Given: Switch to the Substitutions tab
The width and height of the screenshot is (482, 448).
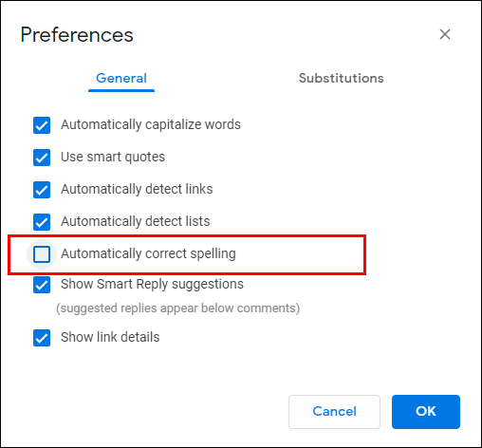Looking at the screenshot, I should [x=342, y=78].
